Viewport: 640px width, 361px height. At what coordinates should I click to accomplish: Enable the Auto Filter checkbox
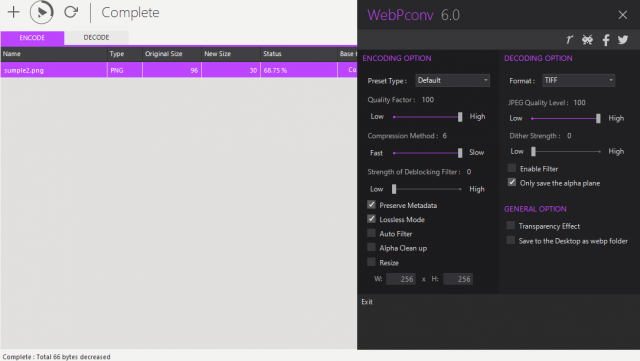pyautogui.click(x=371, y=233)
